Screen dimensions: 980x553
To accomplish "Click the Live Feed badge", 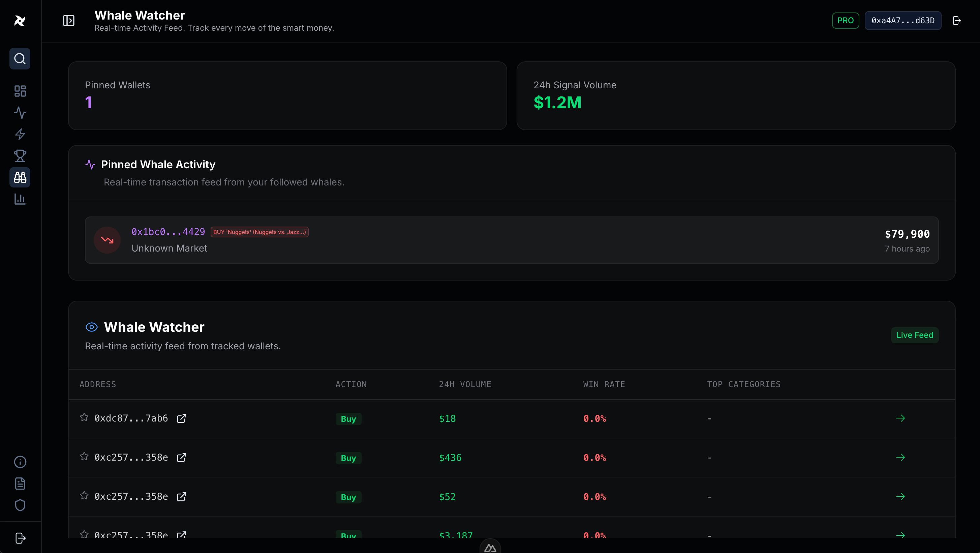I will [x=915, y=335].
